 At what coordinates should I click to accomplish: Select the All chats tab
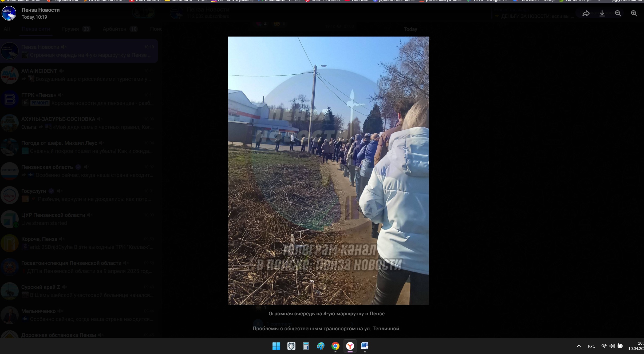pyautogui.click(x=7, y=29)
